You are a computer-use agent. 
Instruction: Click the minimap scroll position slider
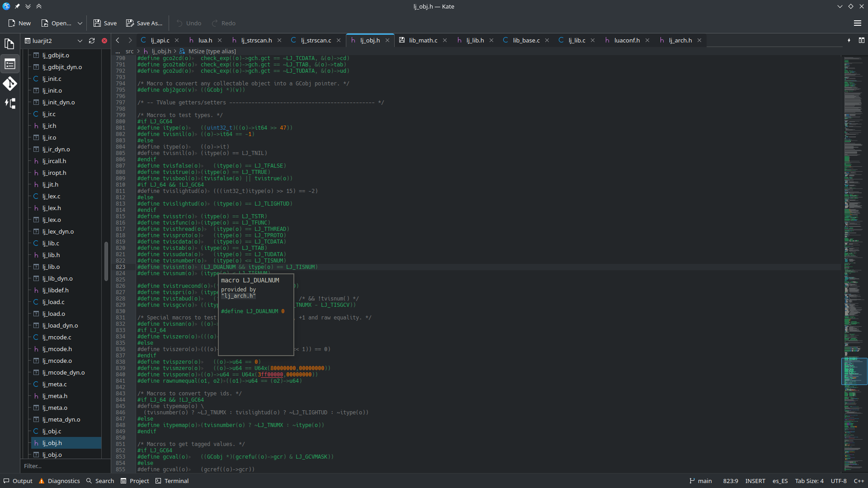pyautogui.click(x=854, y=371)
